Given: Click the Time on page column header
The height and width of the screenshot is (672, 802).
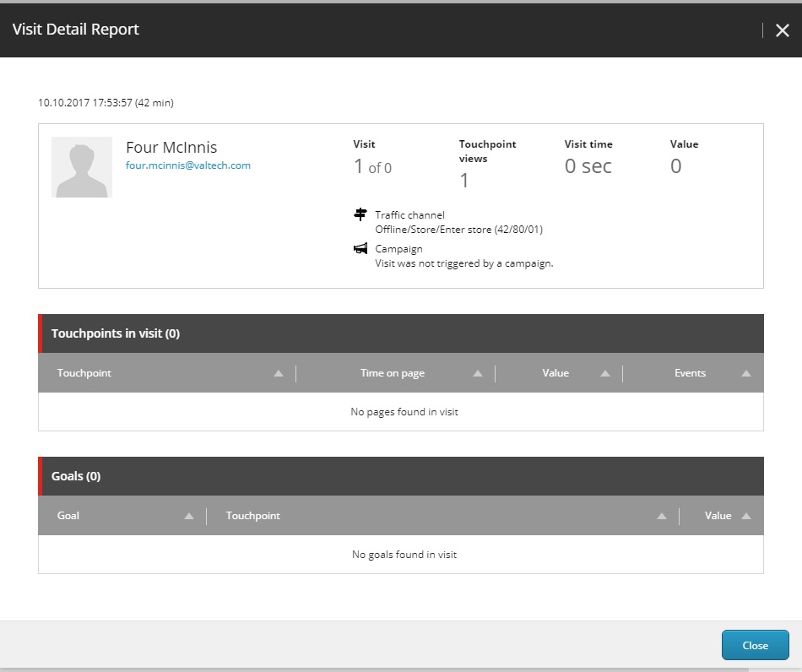Looking at the screenshot, I should pyautogui.click(x=393, y=373).
